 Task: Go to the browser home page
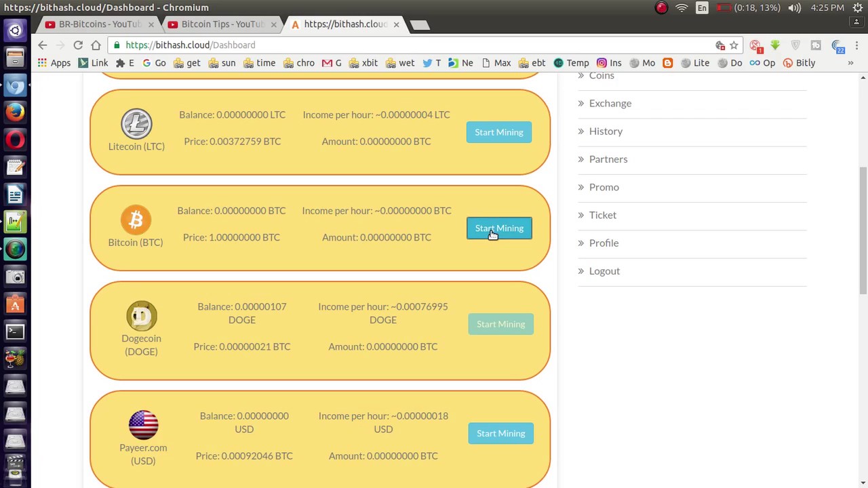click(x=96, y=45)
